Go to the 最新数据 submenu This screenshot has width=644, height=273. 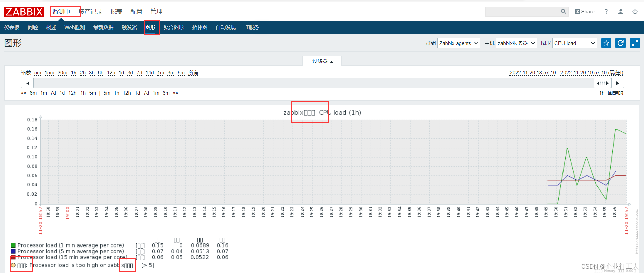(x=103, y=28)
